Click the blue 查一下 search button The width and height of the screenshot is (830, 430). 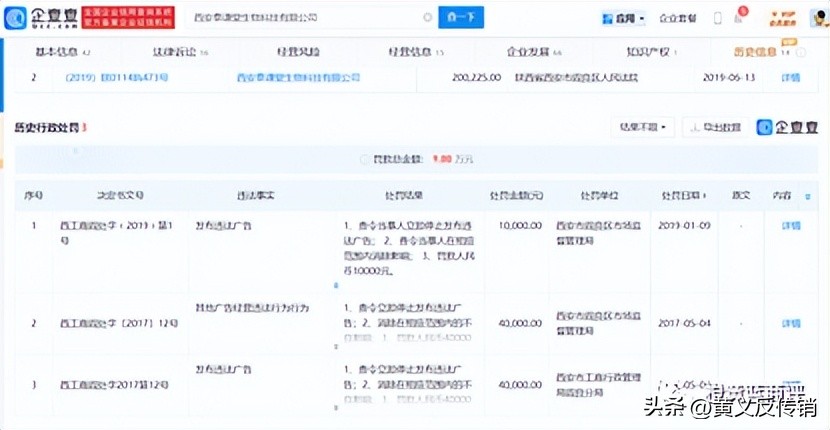pos(461,17)
